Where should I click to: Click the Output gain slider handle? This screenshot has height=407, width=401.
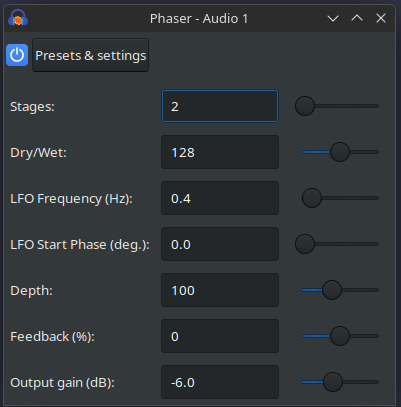click(x=333, y=382)
